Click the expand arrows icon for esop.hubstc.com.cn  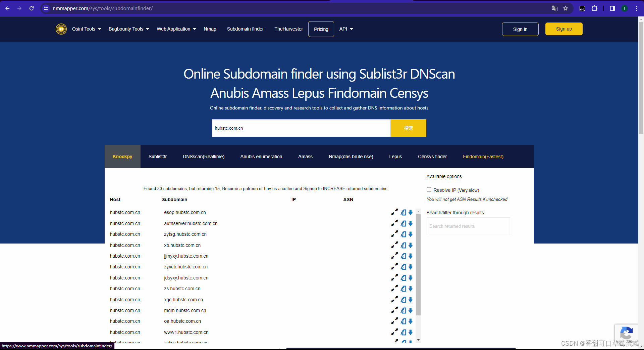[x=394, y=212]
